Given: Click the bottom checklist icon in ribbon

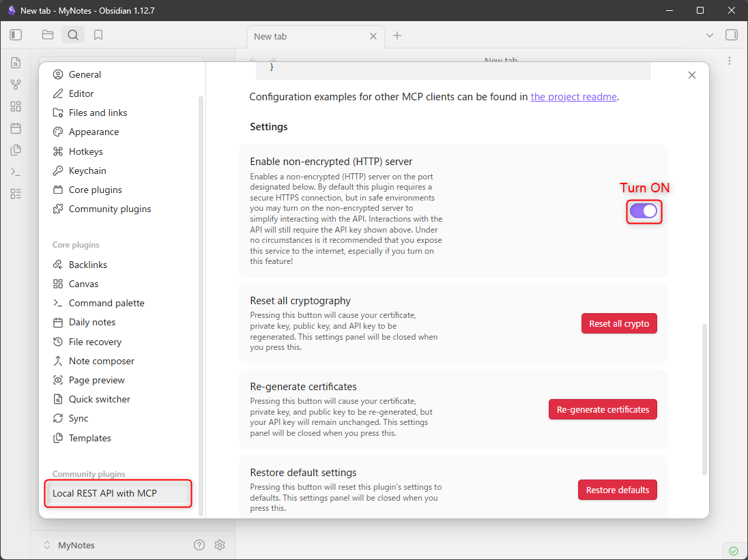Looking at the screenshot, I should pyautogui.click(x=16, y=194).
